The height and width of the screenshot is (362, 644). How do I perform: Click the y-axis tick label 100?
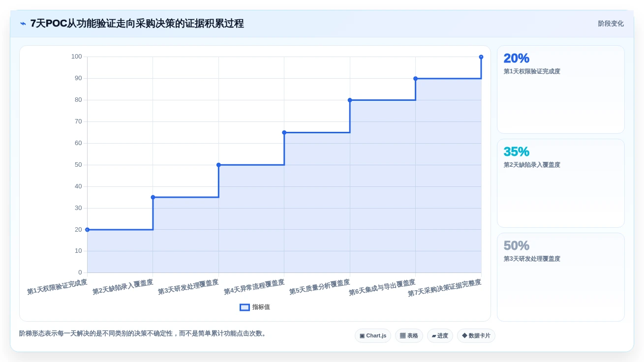tap(77, 57)
